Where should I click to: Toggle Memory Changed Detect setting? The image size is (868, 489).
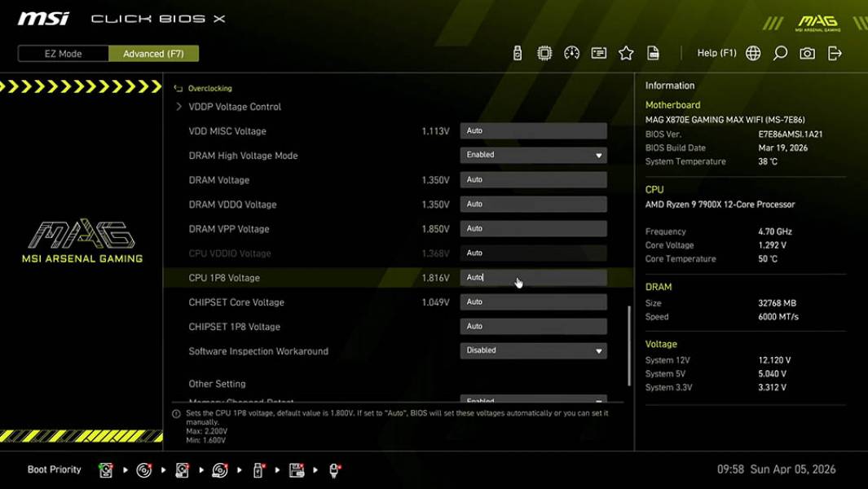coord(533,400)
